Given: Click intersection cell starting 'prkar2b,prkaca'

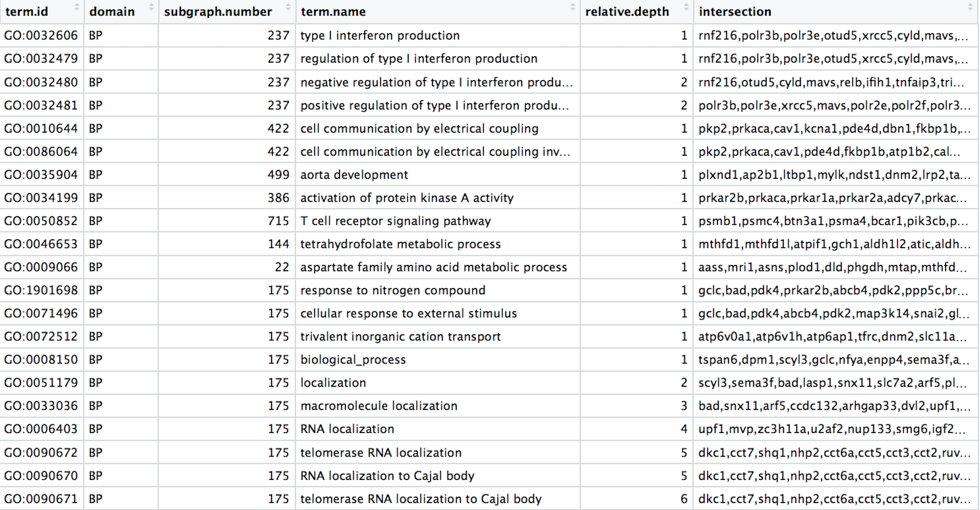Looking at the screenshot, I should [836, 198].
